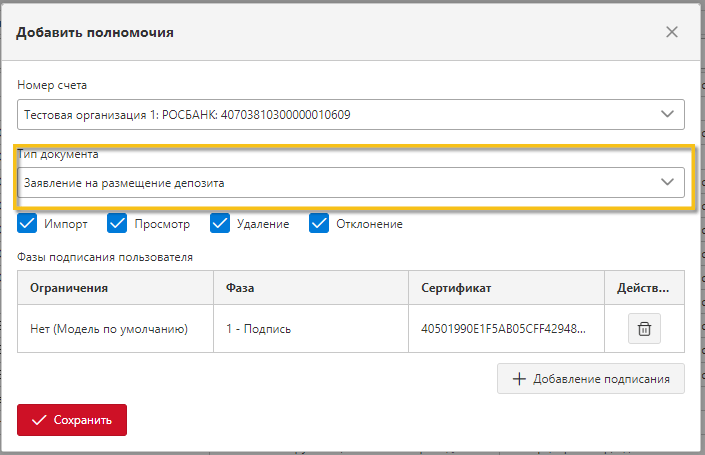Uncheck the Импорт checkbox
The width and height of the screenshot is (705, 455).
[27, 223]
